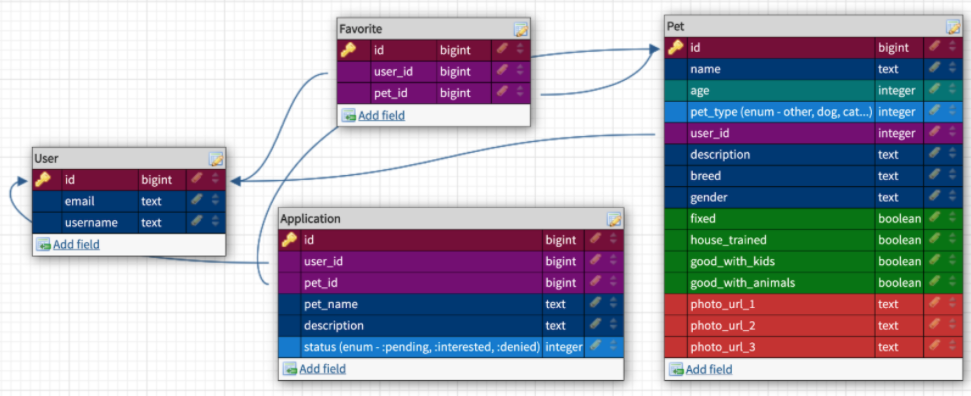Image resolution: width=971 pixels, height=396 pixels.
Task: Open the edit icon on the Favorite table header
Action: 521,29
